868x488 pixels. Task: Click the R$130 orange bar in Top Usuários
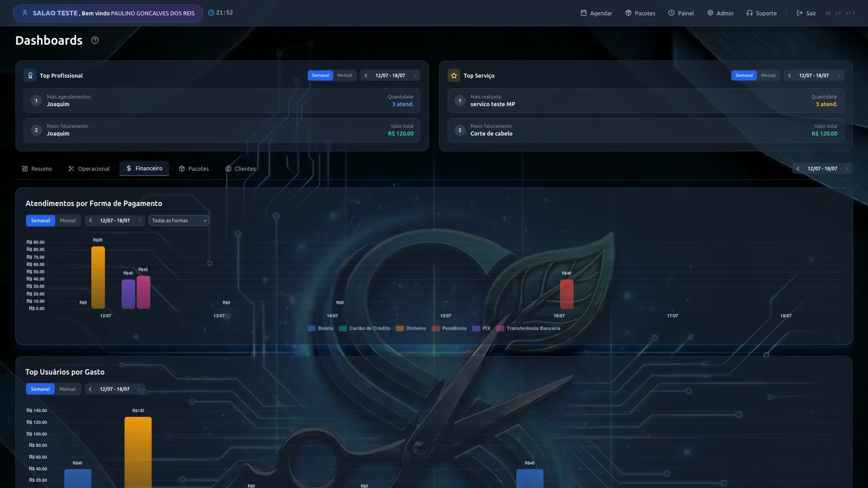(x=138, y=452)
